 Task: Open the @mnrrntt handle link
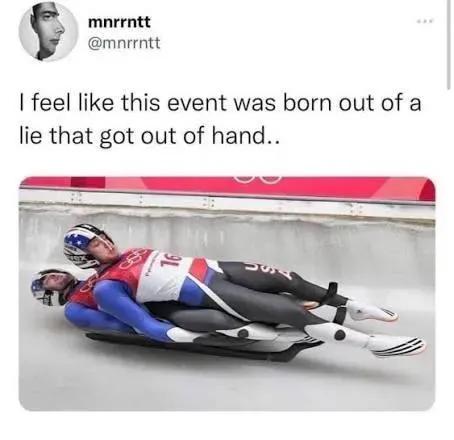pos(124,43)
